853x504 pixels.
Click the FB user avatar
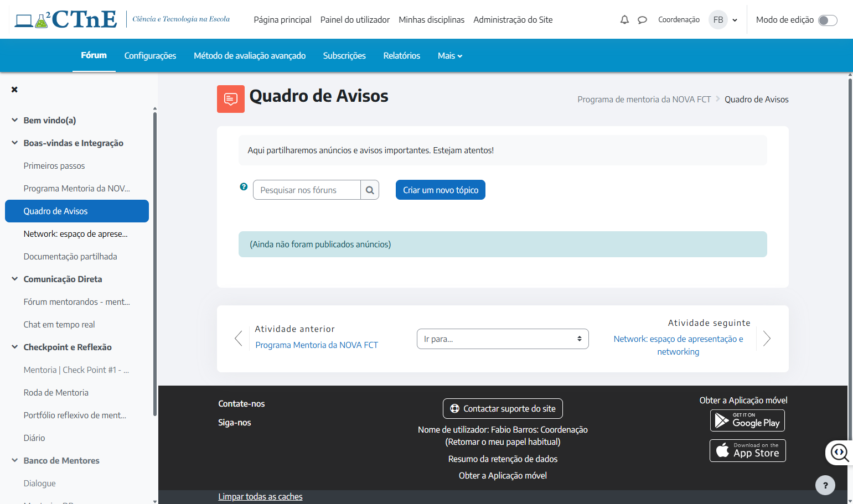click(718, 20)
